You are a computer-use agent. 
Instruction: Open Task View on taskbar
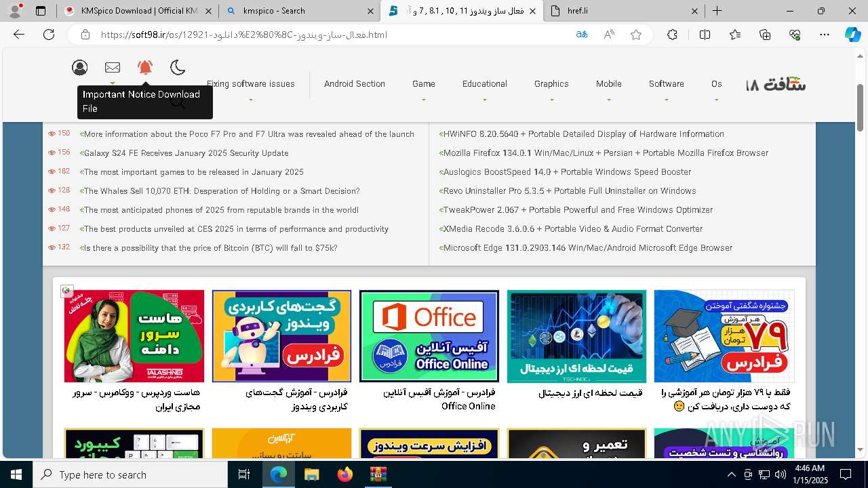(244, 474)
